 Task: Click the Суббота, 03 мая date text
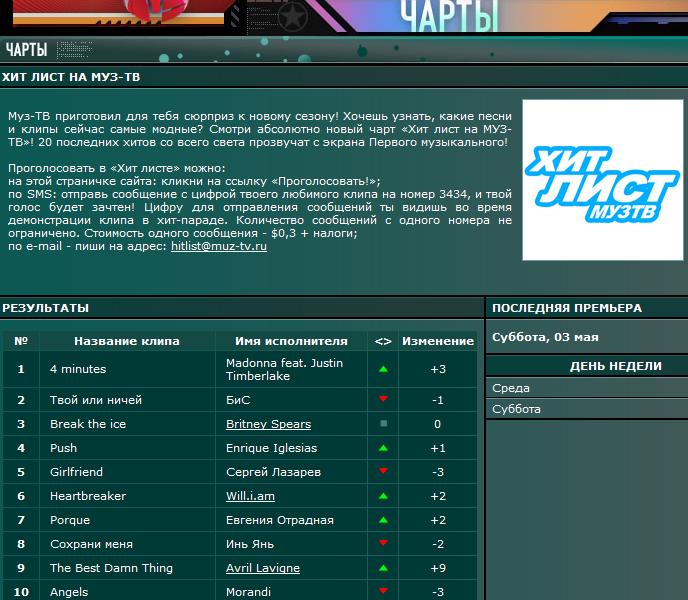coord(545,337)
